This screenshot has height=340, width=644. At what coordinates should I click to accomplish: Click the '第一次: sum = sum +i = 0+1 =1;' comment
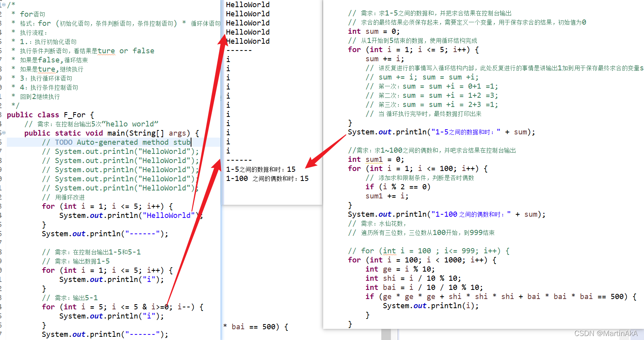click(x=432, y=86)
